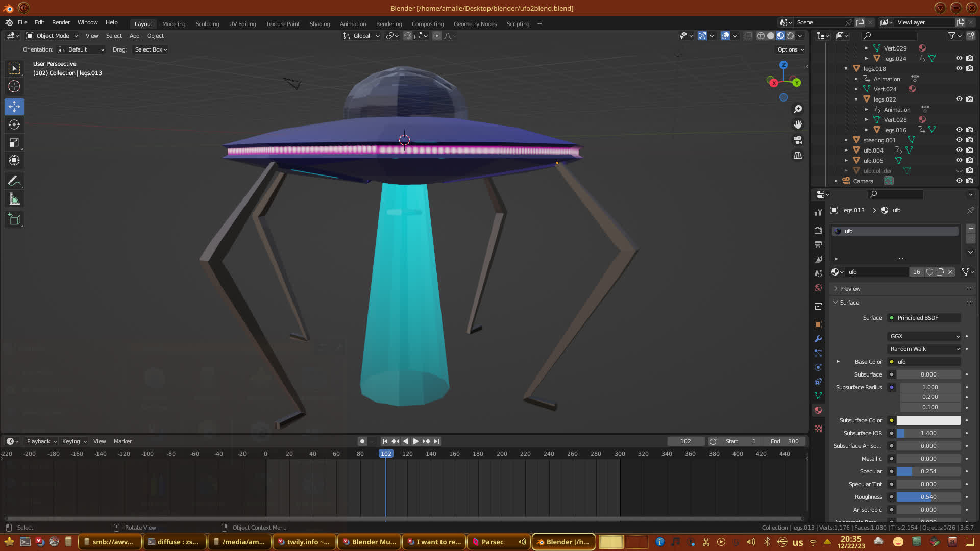
Task: Open the Modifiers wrench properties tab
Action: [x=818, y=339]
